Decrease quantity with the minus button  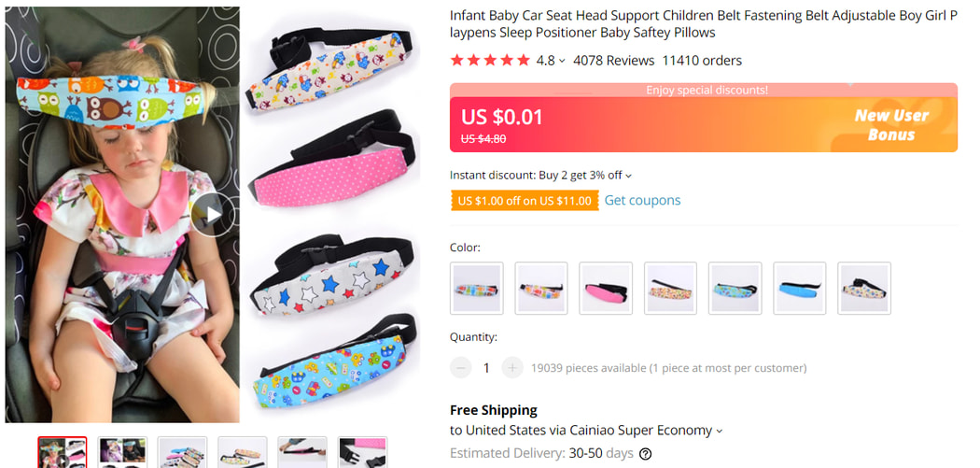460,368
